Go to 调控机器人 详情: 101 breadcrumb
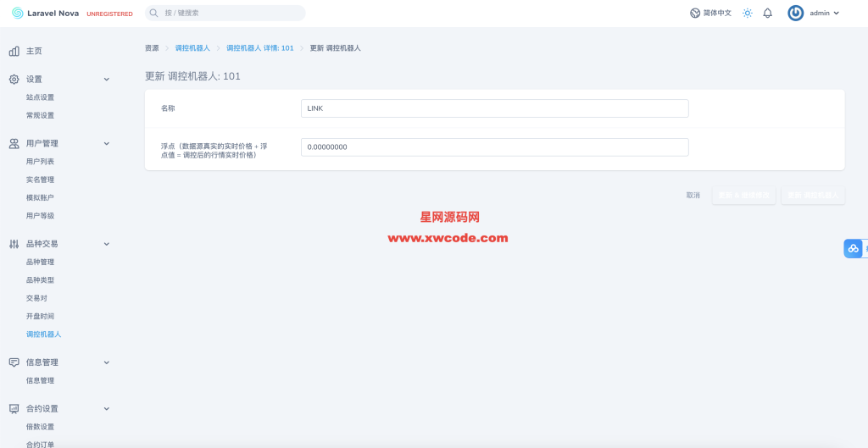Screen dimensions: 868x448 pyautogui.click(x=259, y=48)
